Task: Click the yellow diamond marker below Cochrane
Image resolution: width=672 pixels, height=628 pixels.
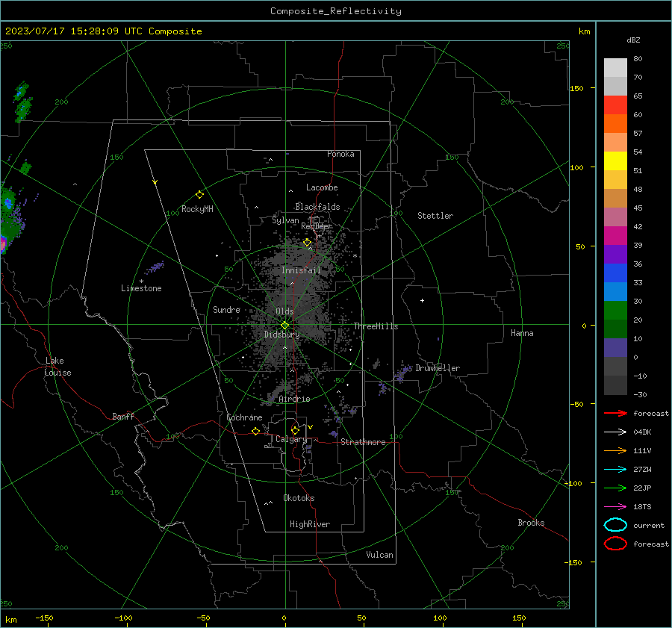Action: pyautogui.click(x=255, y=431)
